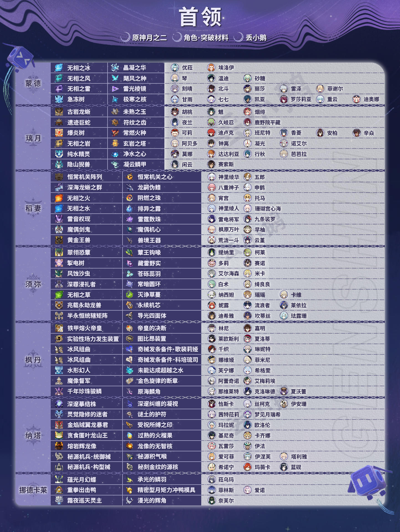The height and width of the screenshot is (532, 400).
Task: Select the 导光四面体 material icon
Action: [x=129, y=316]
